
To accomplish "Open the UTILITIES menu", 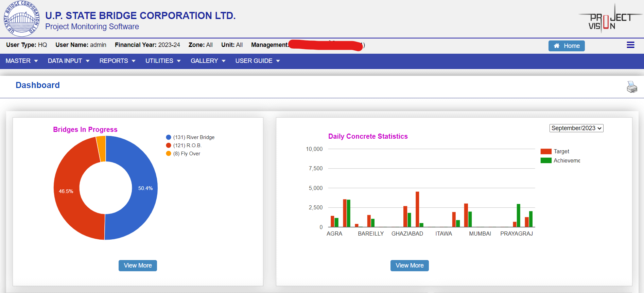I will click(x=163, y=61).
